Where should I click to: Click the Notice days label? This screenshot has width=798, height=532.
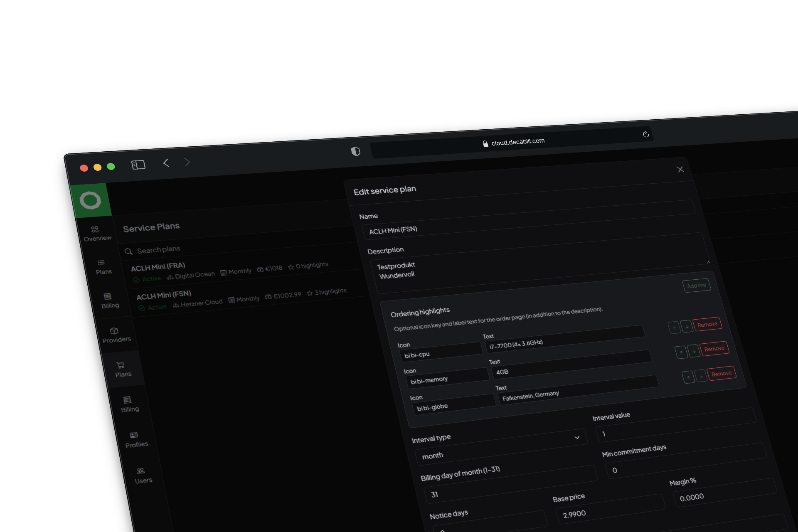click(448, 515)
